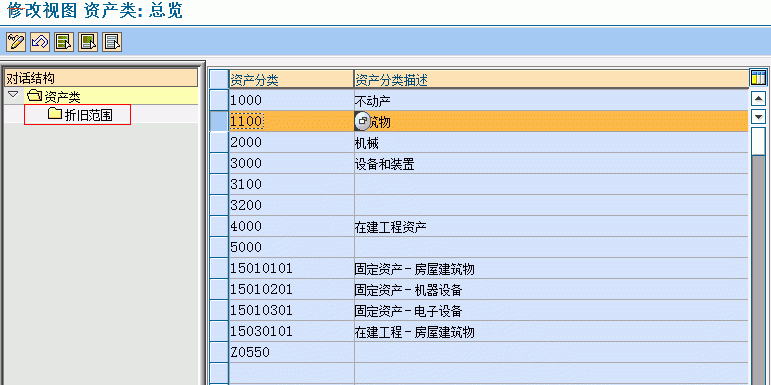Click asset class cell 5000

tap(291, 247)
